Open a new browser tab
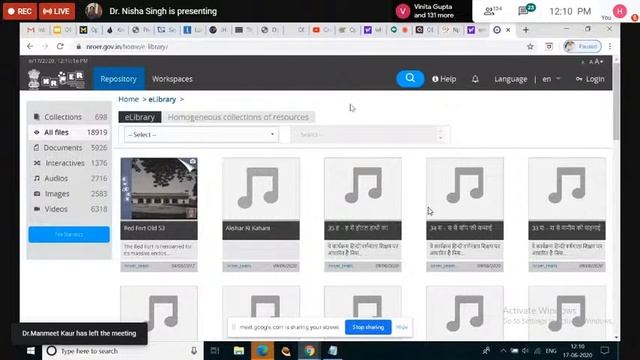 pyautogui.click(x=526, y=30)
